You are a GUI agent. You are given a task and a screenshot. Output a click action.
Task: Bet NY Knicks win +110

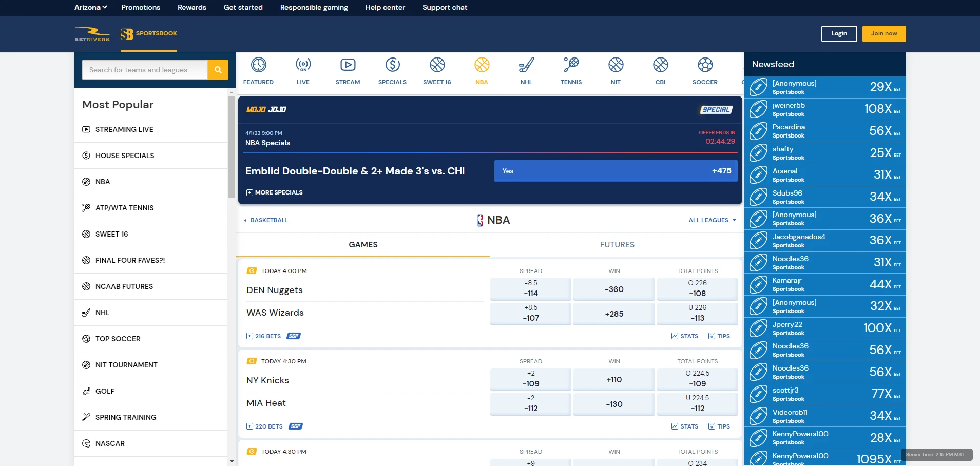pyautogui.click(x=614, y=379)
